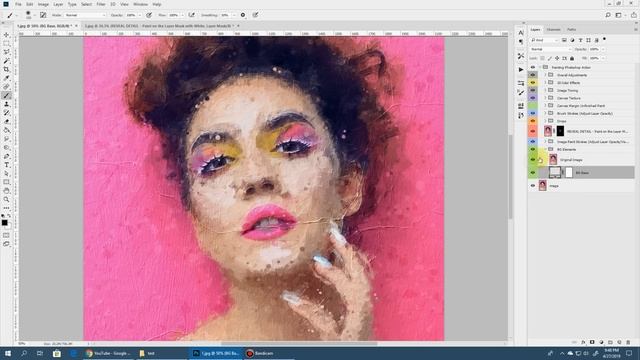The height and width of the screenshot is (360, 640).
Task: Hide the REVEAL DETAIL layer
Action: pos(532,131)
